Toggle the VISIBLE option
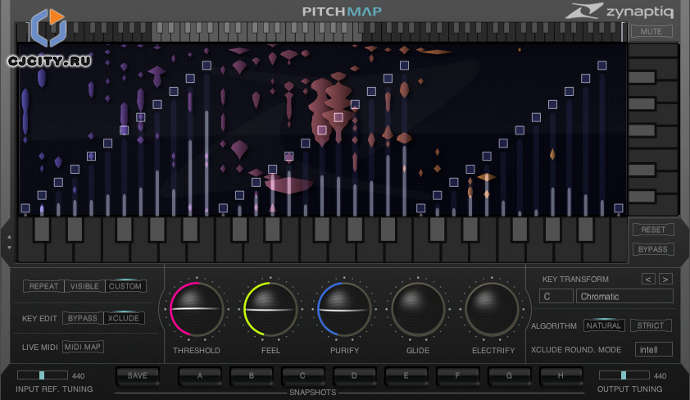The width and height of the screenshot is (690, 400). pos(84,286)
